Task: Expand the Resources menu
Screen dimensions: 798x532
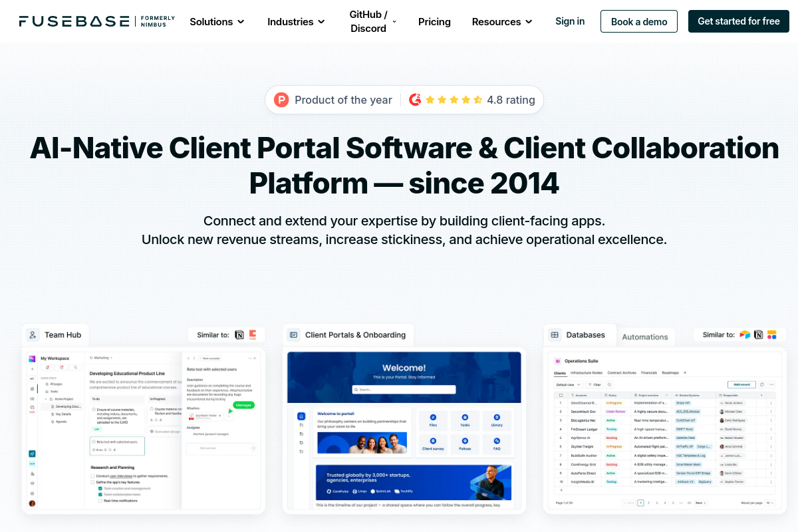Action: tap(502, 21)
